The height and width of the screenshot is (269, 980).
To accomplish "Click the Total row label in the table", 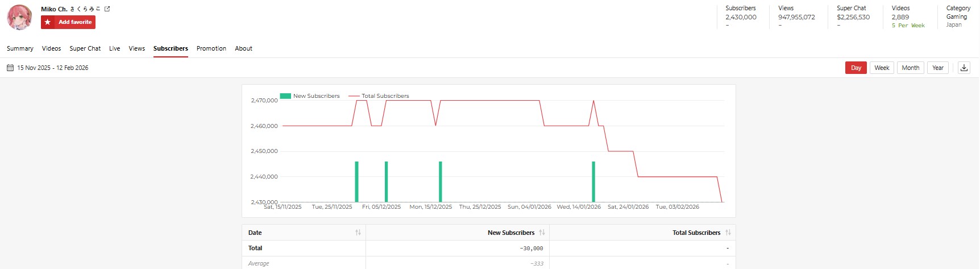I will coord(255,248).
